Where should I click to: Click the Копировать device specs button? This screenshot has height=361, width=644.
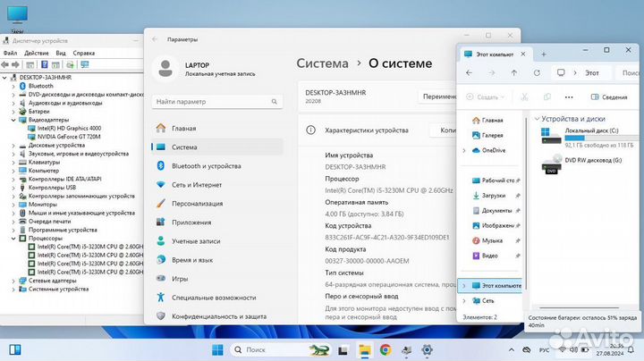coord(444,130)
